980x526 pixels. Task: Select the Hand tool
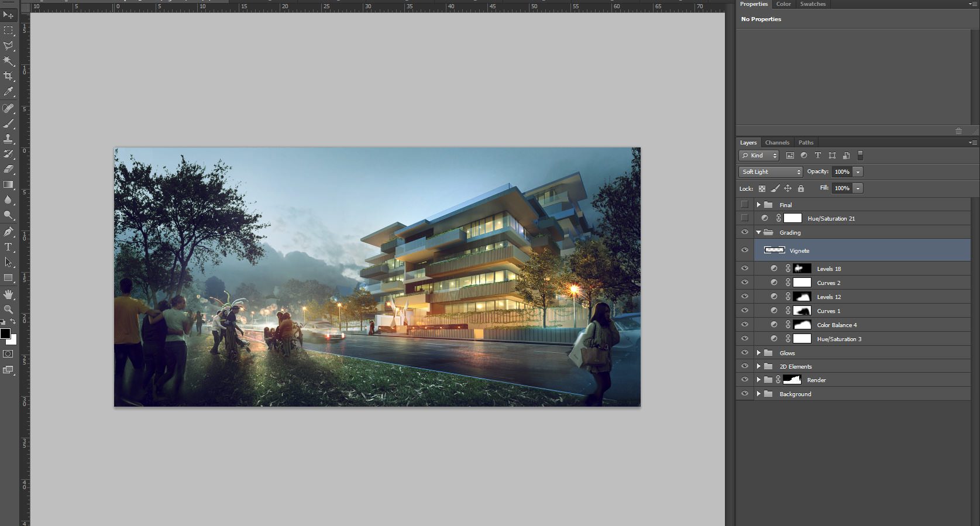pos(8,294)
